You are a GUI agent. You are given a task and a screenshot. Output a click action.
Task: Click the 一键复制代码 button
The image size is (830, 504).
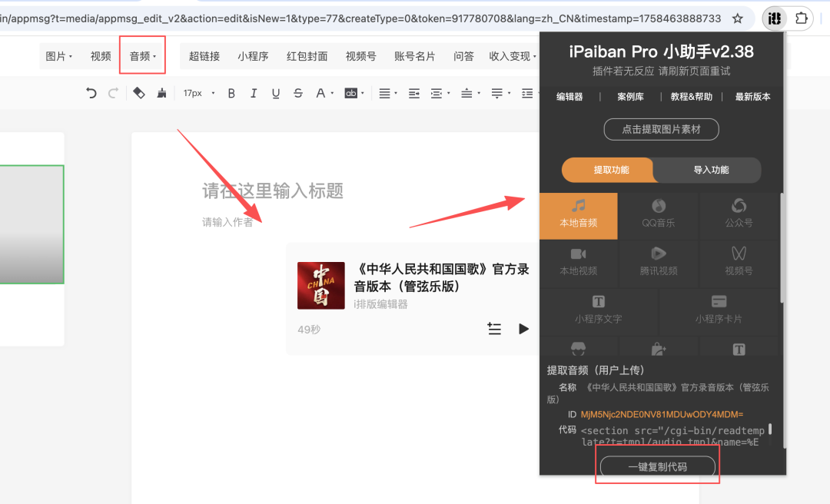(657, 466)
